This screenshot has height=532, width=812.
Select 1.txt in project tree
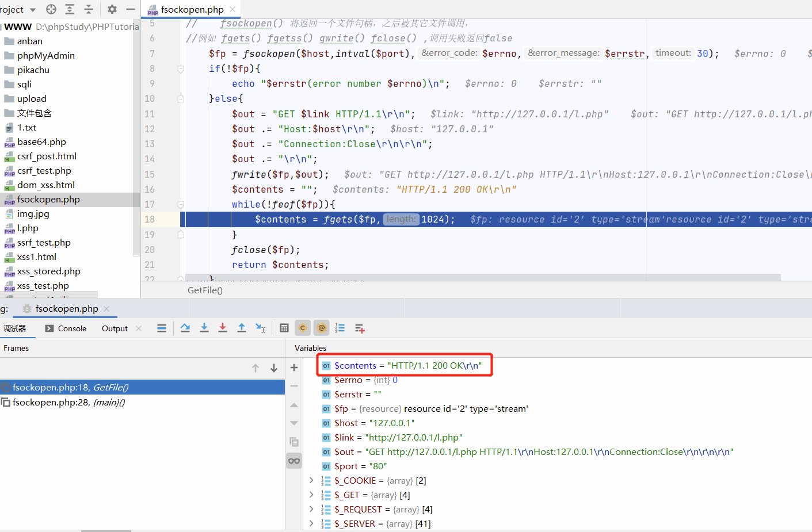click(x=26, y=127)
